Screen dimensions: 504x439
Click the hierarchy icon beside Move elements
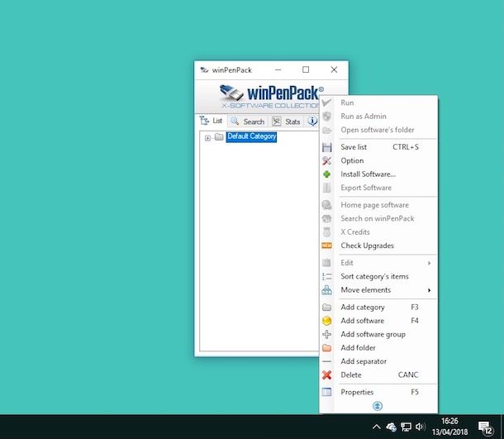(x=326, y=290)
